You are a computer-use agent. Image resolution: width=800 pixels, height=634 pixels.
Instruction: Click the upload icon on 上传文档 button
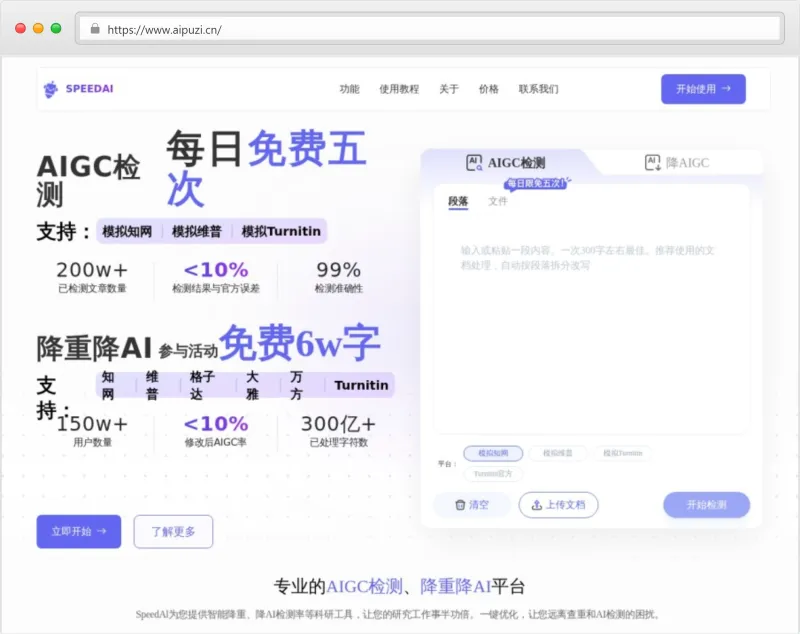coord(537,505)
